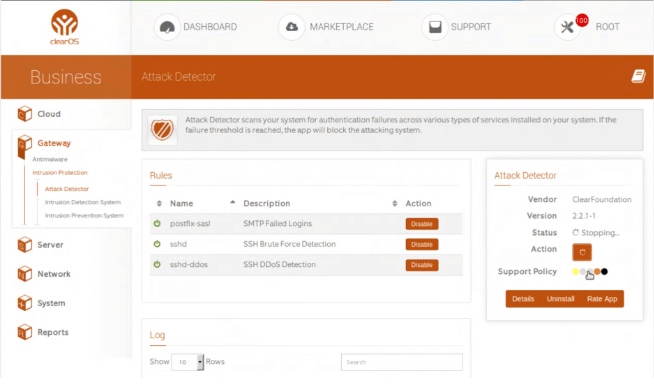Expand the System sidebar category

click(51, 303)
